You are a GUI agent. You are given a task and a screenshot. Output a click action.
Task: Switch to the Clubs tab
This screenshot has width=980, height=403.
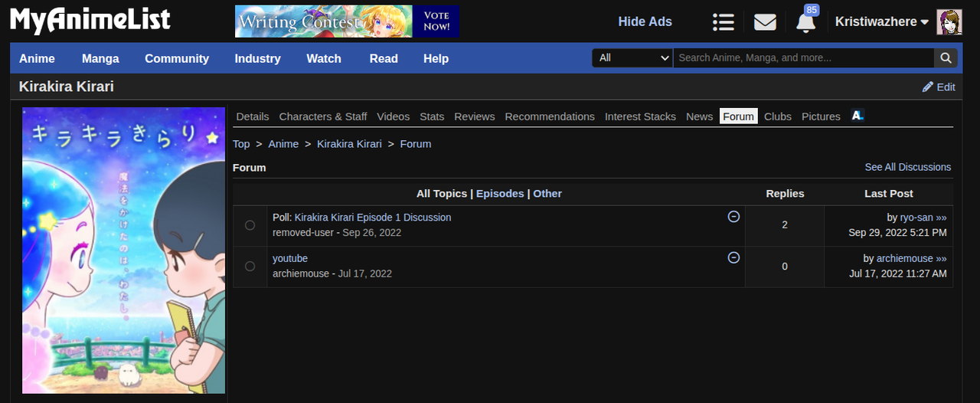(778, 116)
